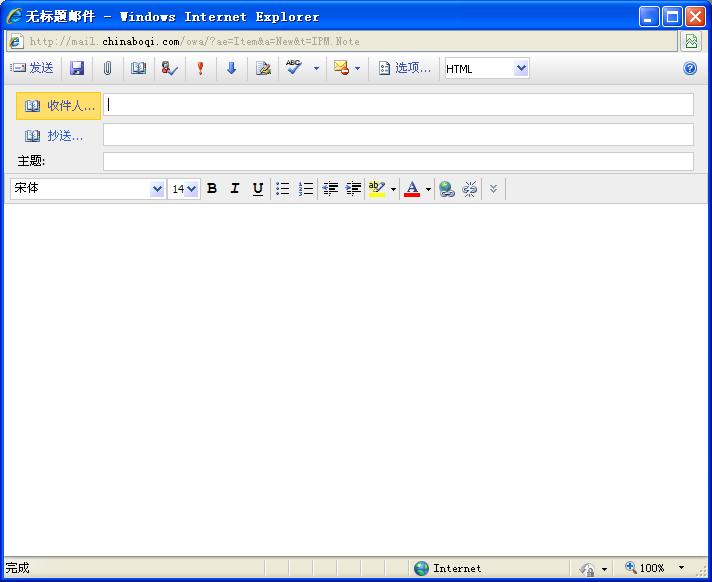Set high importance with red exclamation icon

[200, 69]
